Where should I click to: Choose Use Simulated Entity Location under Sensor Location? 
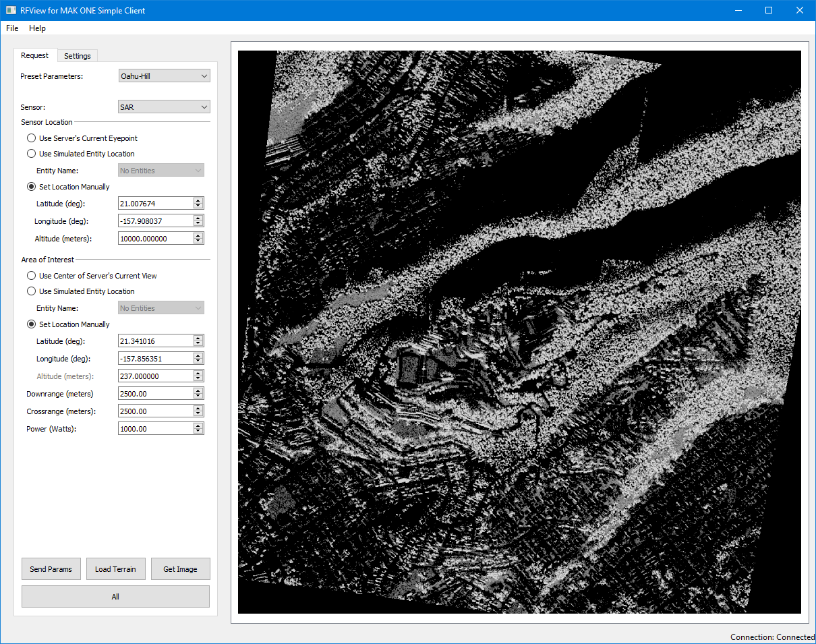(32, 154)
